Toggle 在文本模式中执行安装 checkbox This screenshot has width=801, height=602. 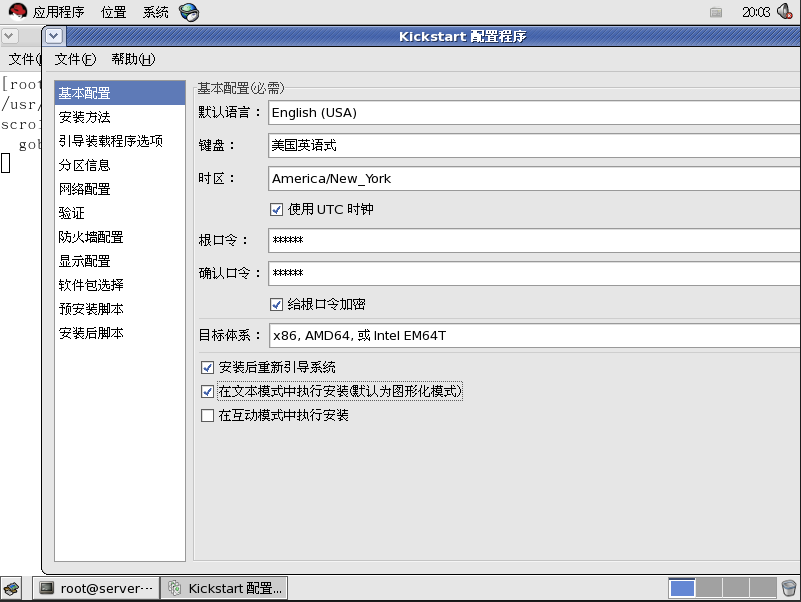[207, 391]
